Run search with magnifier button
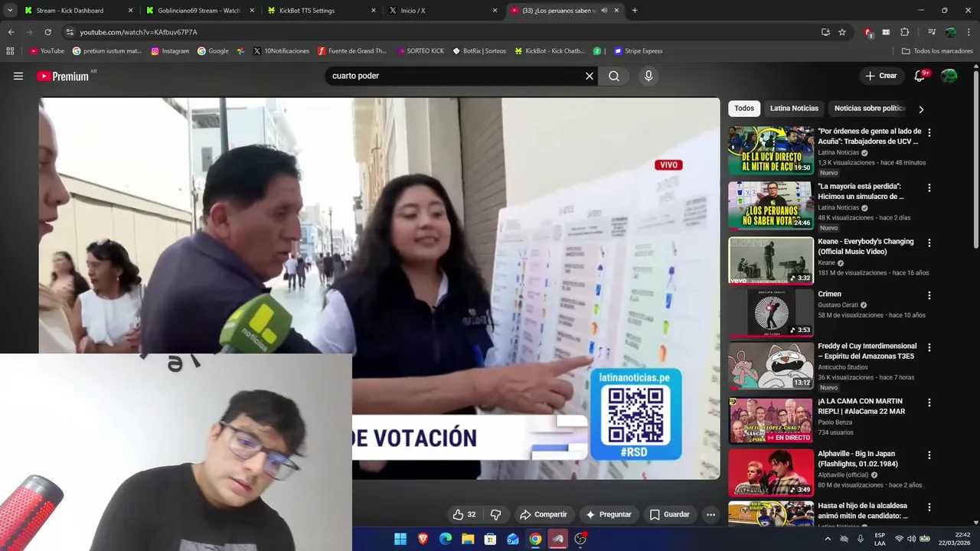980x551 pixels. click(x=614, y=76)
